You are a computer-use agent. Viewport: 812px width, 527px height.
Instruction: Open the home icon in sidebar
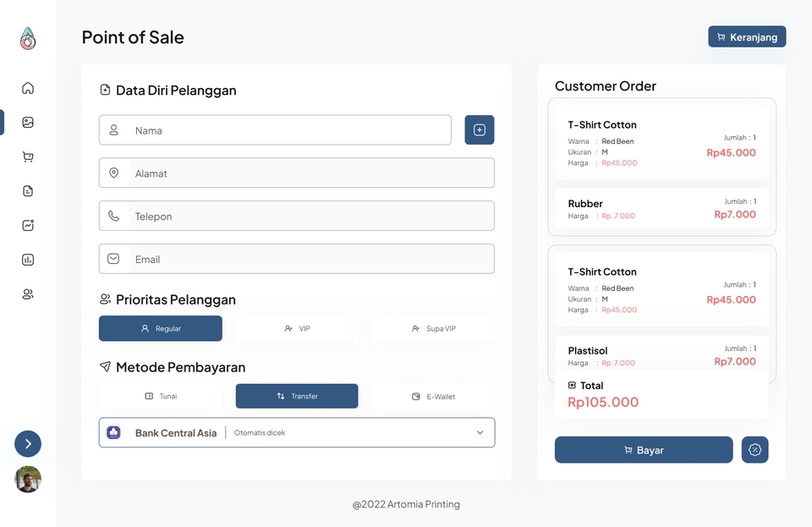tap(28, 88)
